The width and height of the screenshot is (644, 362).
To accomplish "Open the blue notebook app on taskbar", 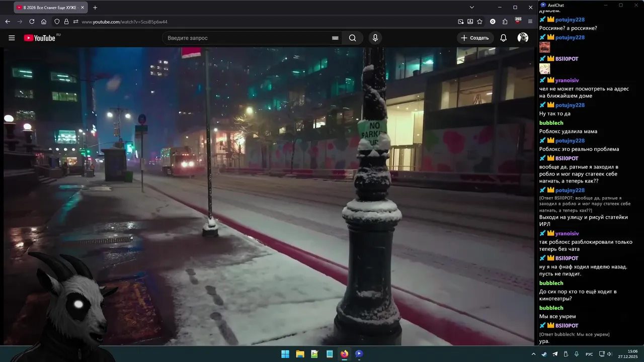I will [330, 354].
